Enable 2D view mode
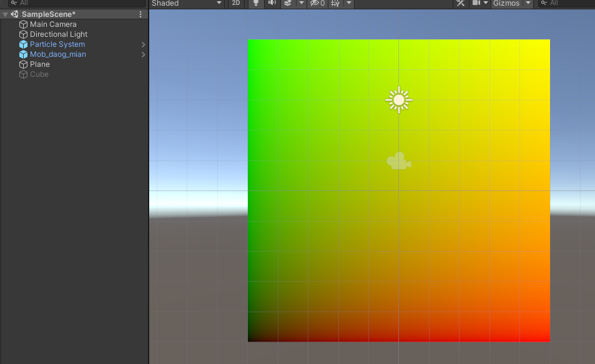595x364 pixels. coord(235,4)
